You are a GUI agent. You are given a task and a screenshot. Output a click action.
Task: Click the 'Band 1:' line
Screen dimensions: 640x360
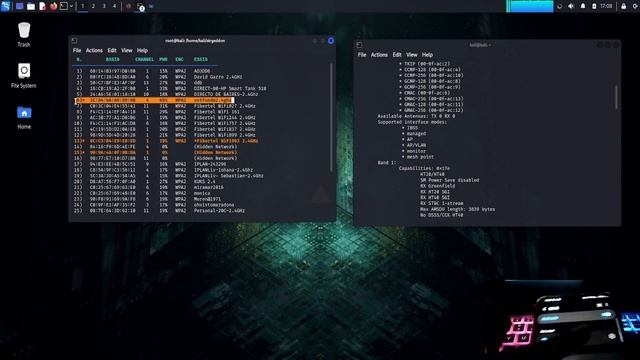[387, 162]
